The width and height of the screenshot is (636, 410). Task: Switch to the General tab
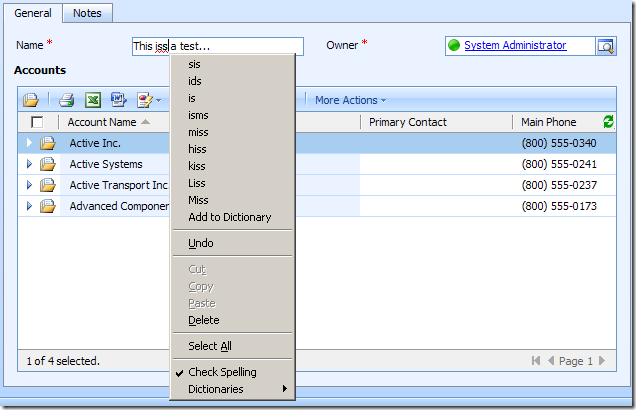point(33,13)
